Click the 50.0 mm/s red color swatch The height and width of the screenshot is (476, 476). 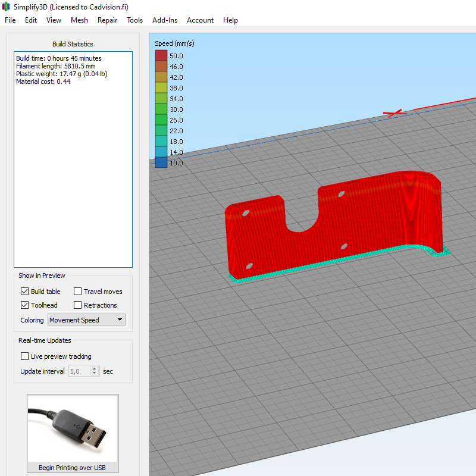(x=161, y=56)
